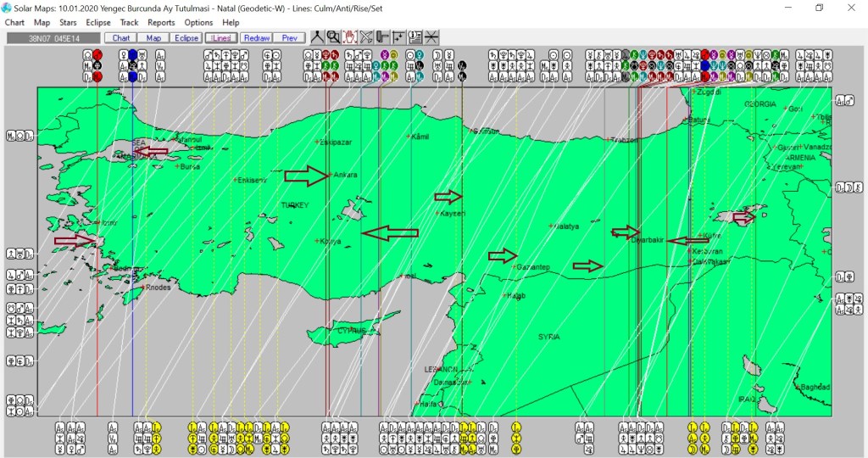Click the Prev button
The image size is (868, 458).
(289, 38)
